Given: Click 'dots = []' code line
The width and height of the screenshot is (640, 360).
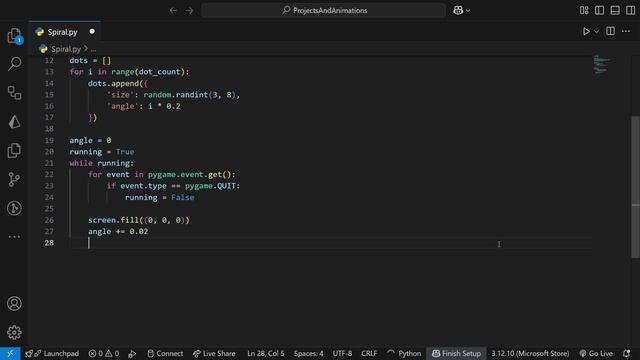Looking at the screenshot, I should click(90, 60).
